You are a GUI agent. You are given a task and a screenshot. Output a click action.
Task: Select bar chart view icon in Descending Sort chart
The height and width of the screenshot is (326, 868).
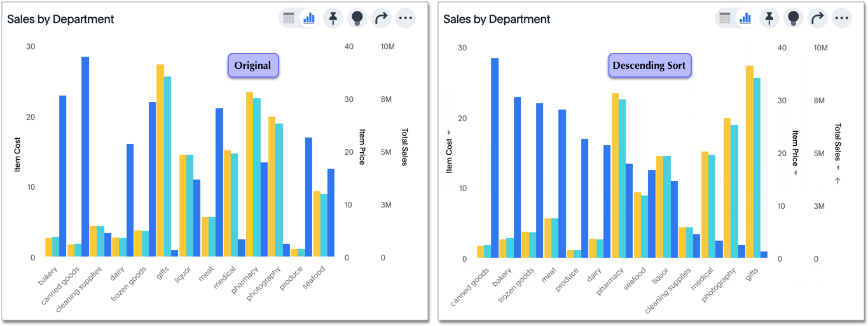click(x=745, y=18)
